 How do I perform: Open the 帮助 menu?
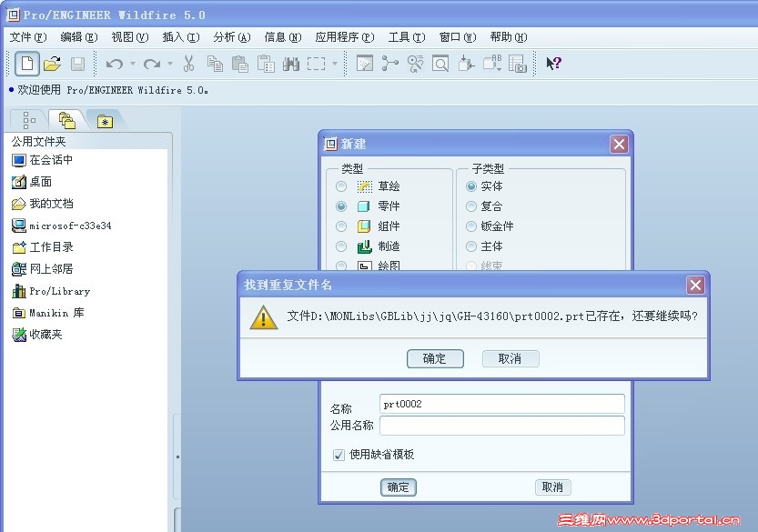[508, 37]
